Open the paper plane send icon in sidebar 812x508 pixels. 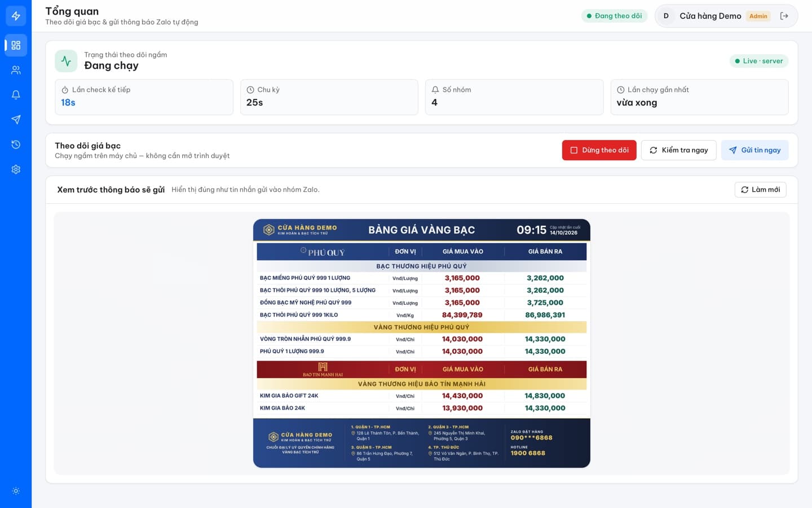[16, 120]
